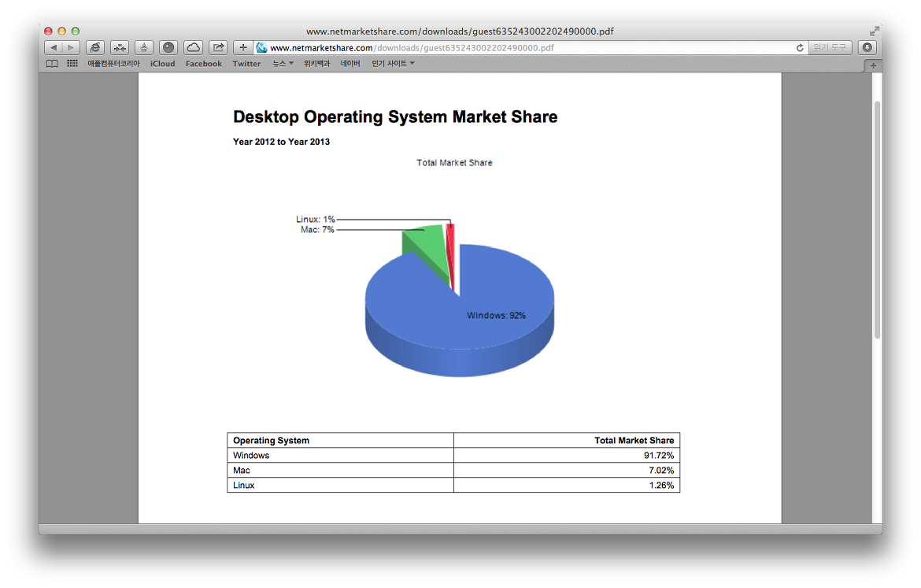Viewport: 921px width, 588px height.
Task: Click the window title PDF URL text
Action: point(460,31)
